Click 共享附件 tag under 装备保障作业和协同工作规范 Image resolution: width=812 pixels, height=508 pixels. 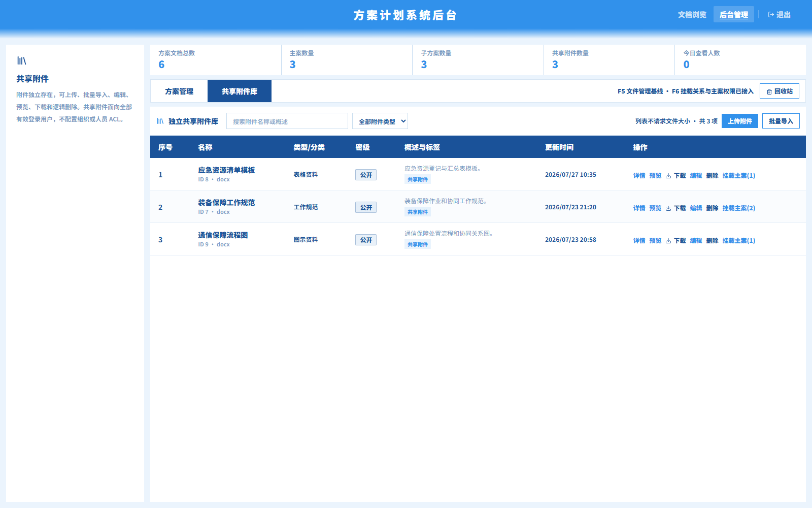(x=418, y=212)
